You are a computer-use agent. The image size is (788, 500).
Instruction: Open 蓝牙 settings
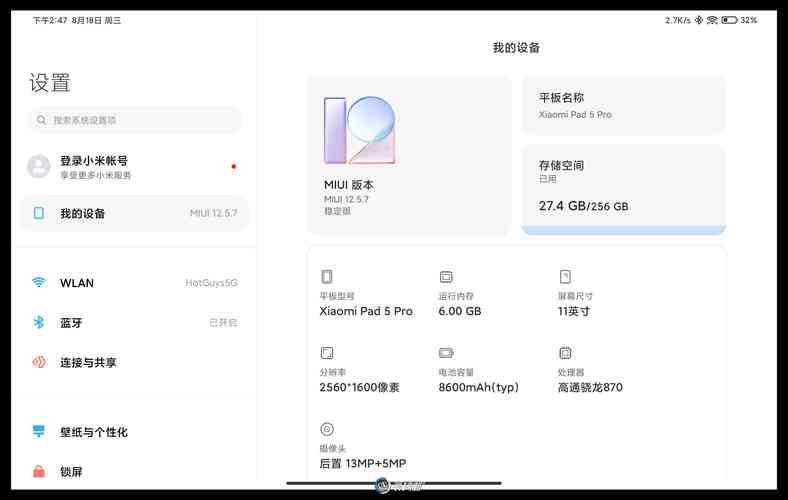tap(135, 322)
